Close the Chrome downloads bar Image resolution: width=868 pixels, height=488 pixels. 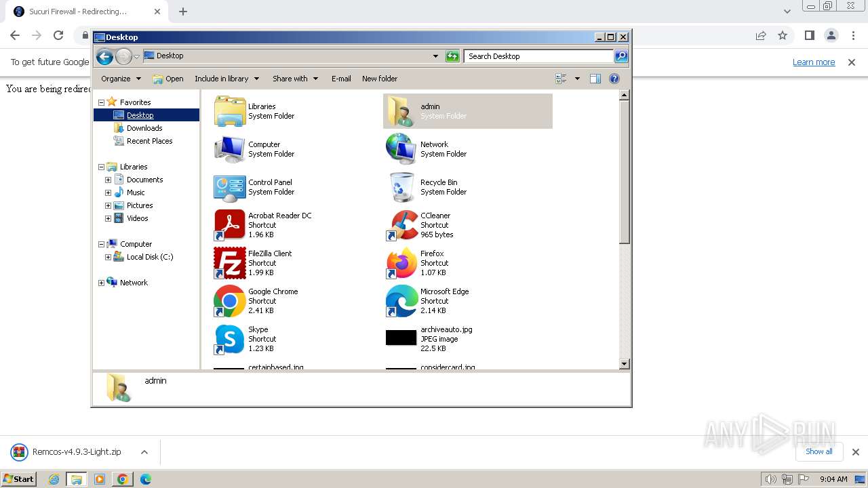856,452
